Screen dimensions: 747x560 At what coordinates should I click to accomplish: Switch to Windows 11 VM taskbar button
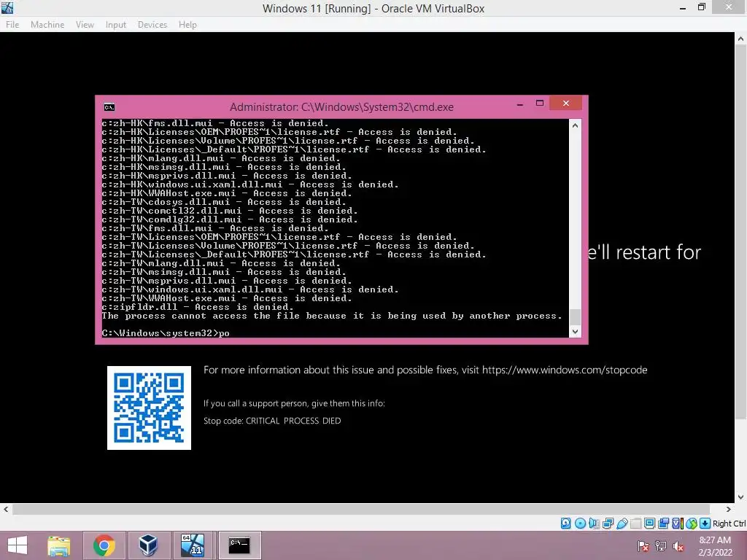pyautogui.click(x=193, y=545)
